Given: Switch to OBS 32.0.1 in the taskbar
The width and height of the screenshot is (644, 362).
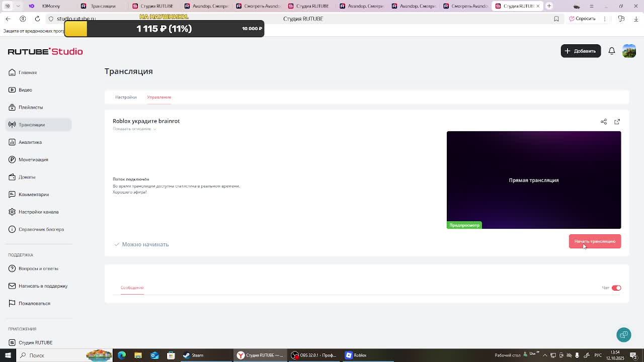Looking at the screenshot, I should (313, 355).
